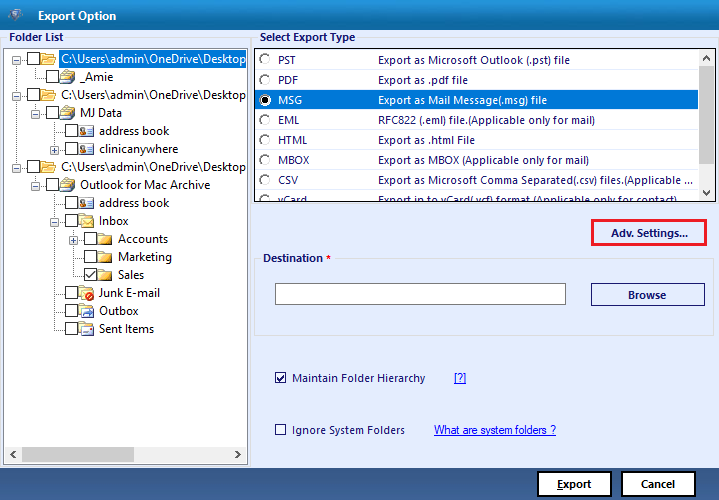Check the clinicanywhere checkbox
This screenshot has height=500, width=719.
point(71,149)
